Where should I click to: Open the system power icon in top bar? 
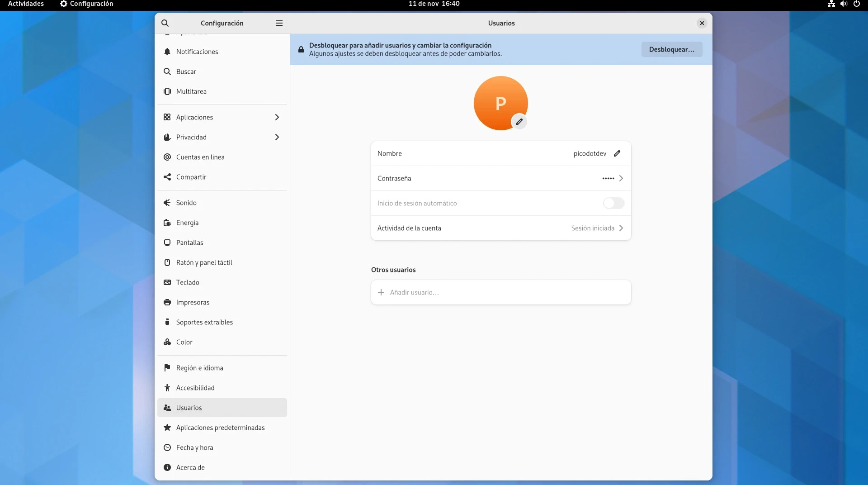click(856, 4)
